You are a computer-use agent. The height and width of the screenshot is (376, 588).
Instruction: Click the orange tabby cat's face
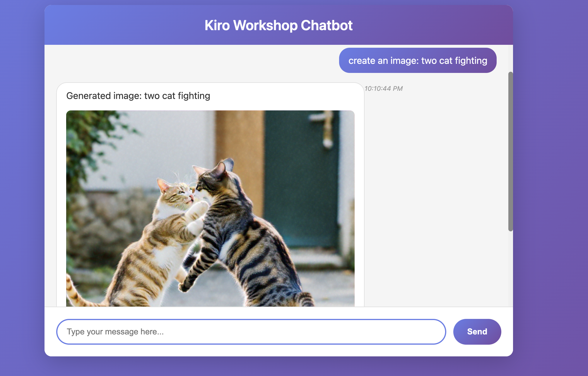[x=179, y=195]
